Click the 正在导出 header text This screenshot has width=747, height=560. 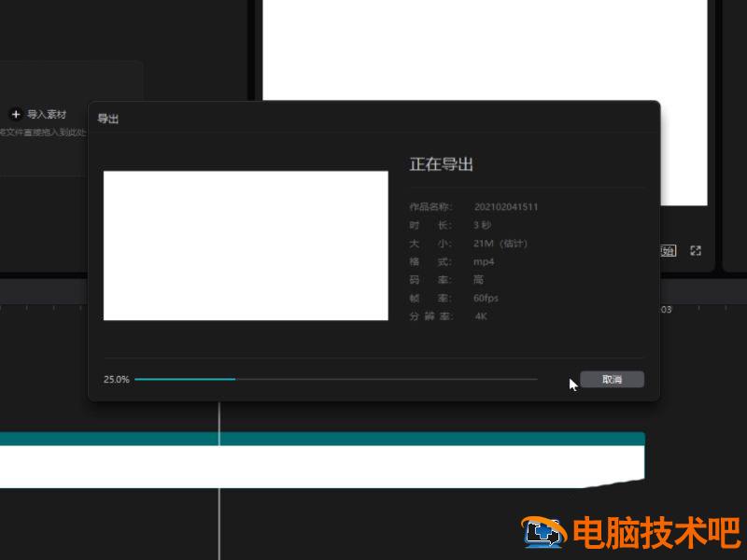click(x=440, y=162)
